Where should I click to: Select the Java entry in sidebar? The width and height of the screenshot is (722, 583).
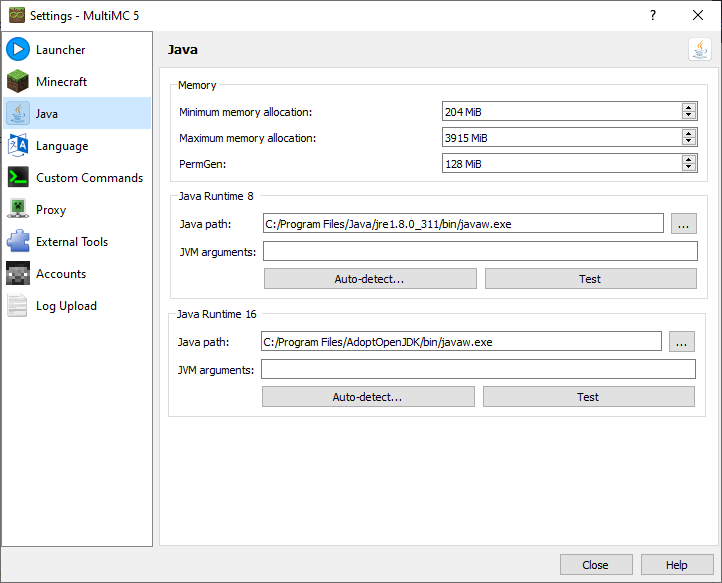[x=77, y=113]
